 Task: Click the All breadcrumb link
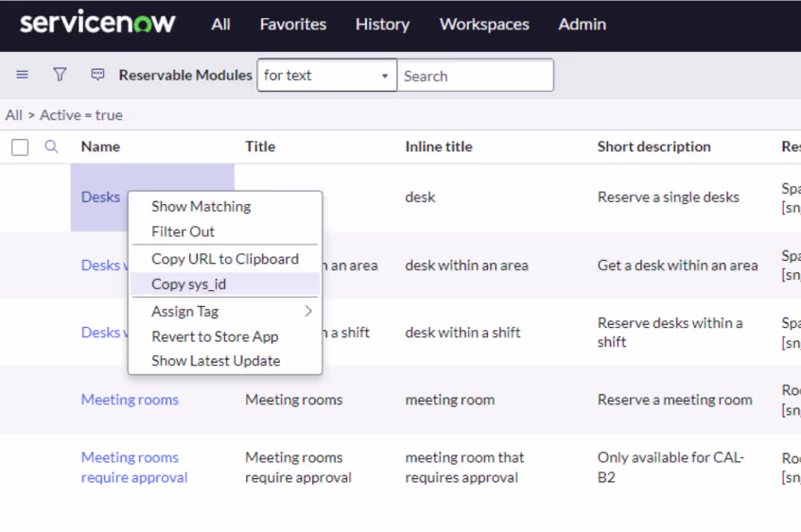click(14, 115)
